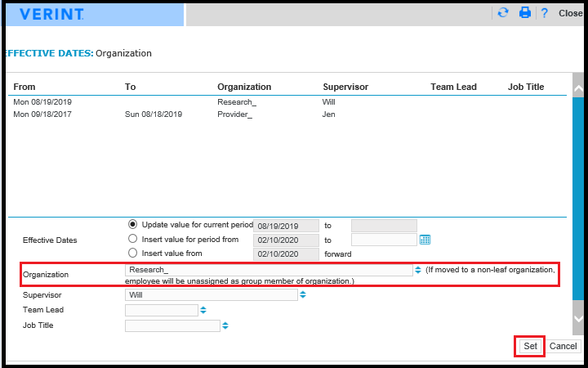Click the Organization field showing Research_
Viewport: 588px width, 368px height.
click(269, 270)
